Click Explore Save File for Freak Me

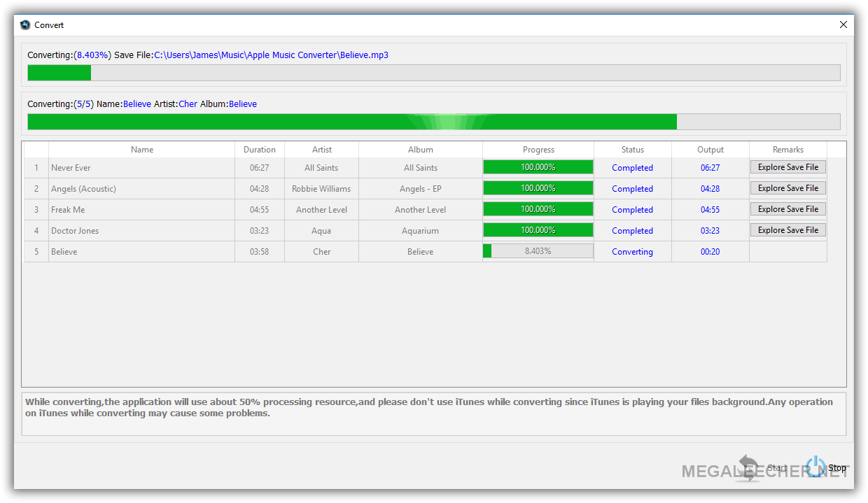(x=787, y=209)
